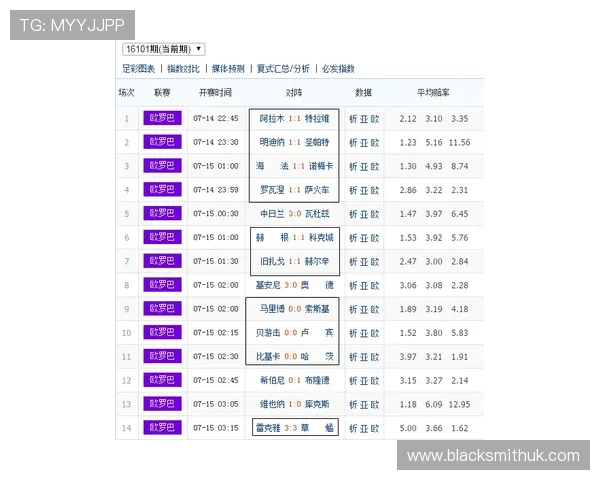Click the 欧罗巴 league badge in row 1
This screenshot has height=480, width=600.
tap(162, 118)
